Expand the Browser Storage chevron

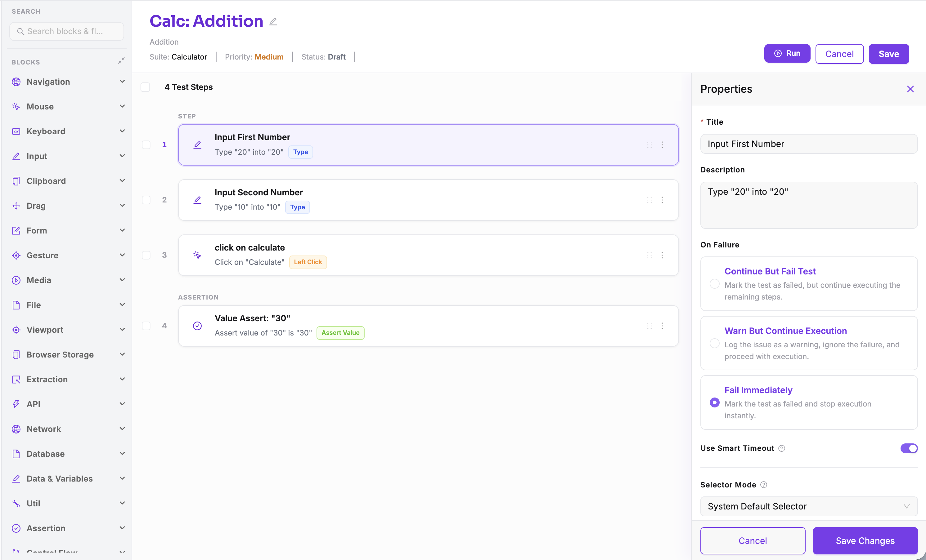pyautogui.click(x=122, y=354)
